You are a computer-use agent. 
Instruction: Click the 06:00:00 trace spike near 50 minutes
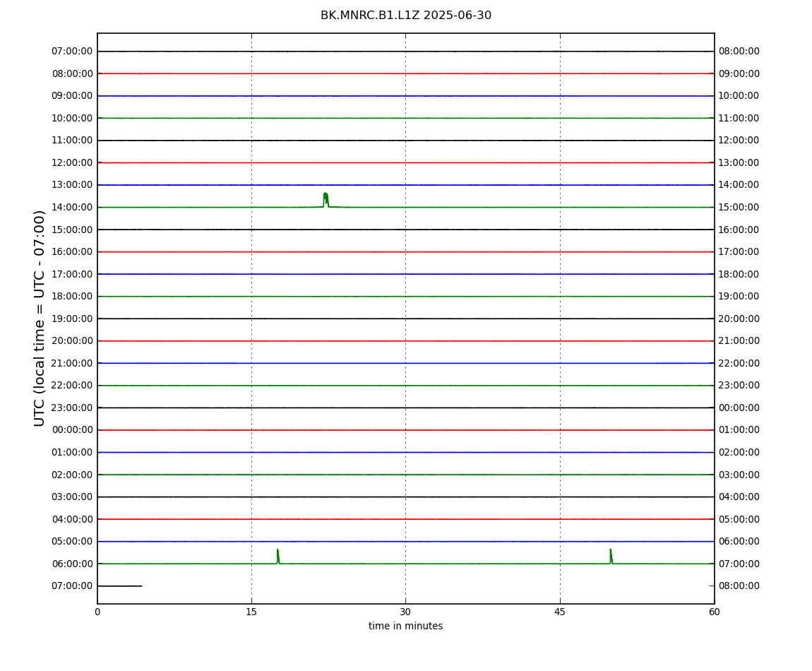tap(611, 557)
